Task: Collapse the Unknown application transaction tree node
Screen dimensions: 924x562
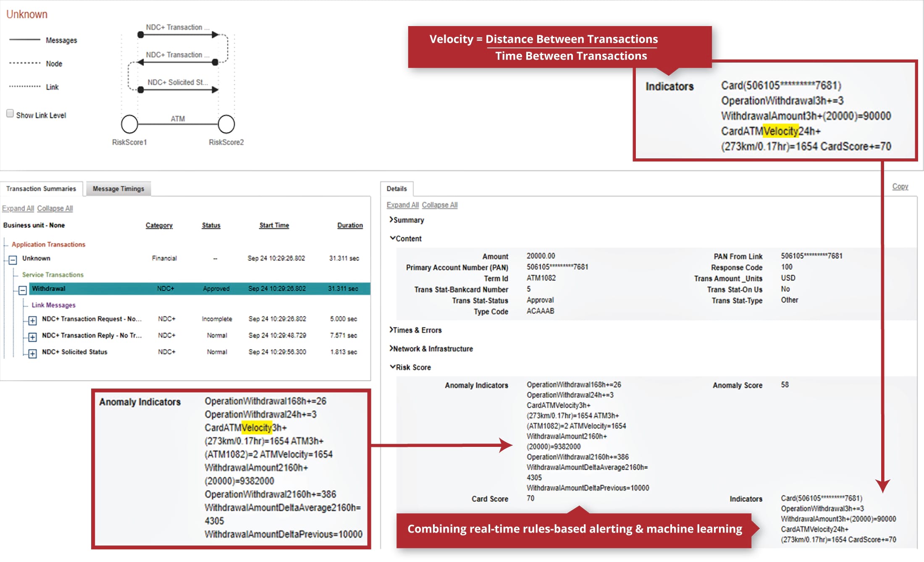Action: coord(13,260)
